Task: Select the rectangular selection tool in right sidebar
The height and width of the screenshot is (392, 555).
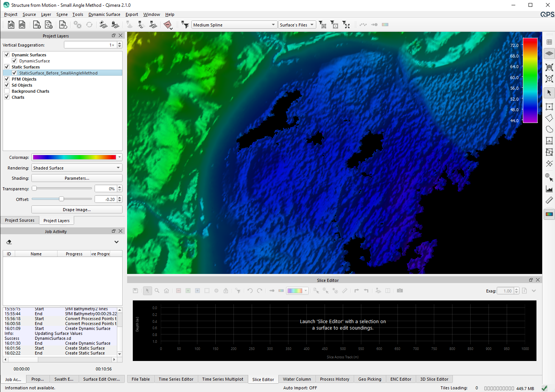Action: [549, 107]
